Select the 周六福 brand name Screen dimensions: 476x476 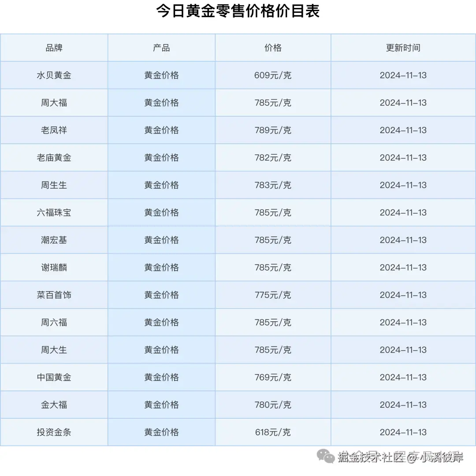54,322
